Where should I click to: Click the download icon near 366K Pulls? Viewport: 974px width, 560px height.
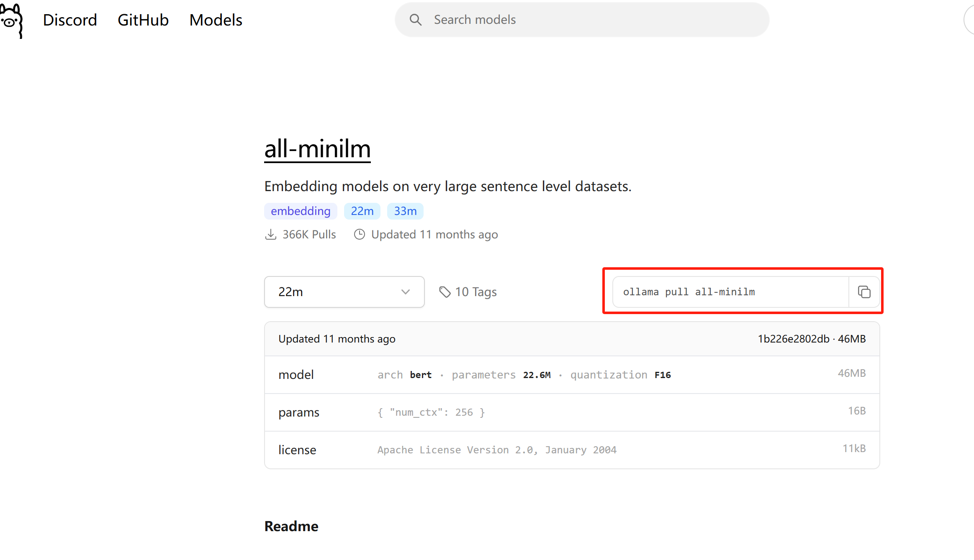(x=271, y=235)
